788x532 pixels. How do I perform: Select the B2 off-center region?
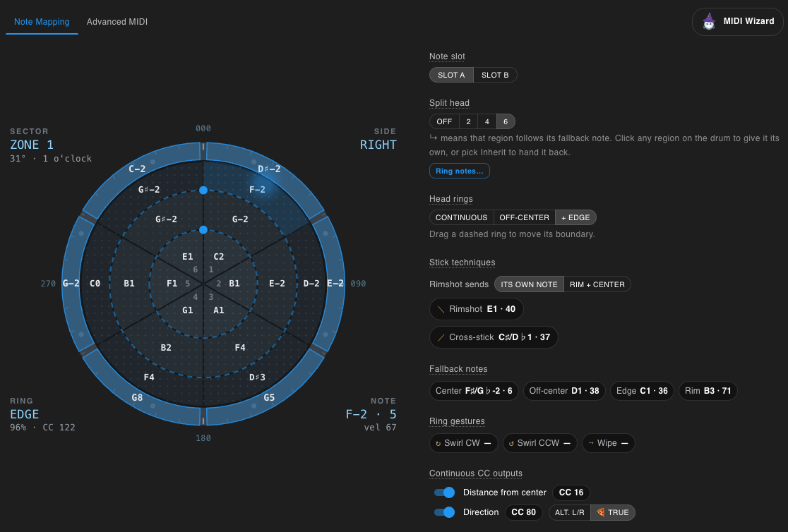166,348
